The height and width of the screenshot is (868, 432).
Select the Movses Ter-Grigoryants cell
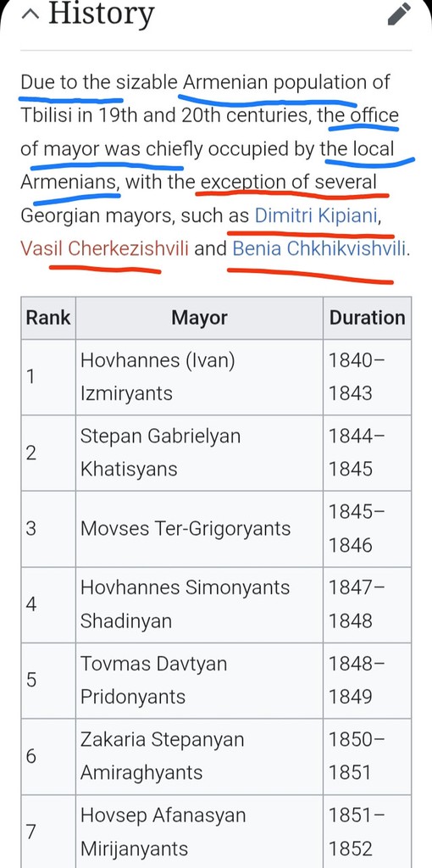coord(199,529)
